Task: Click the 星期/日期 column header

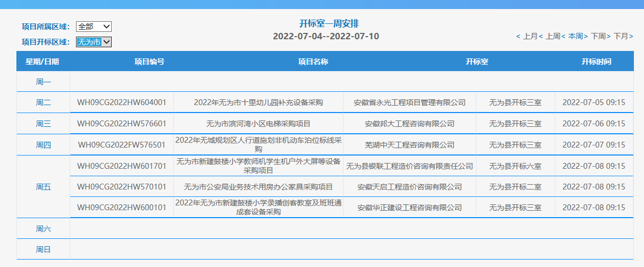Action: tap(43, 62)
